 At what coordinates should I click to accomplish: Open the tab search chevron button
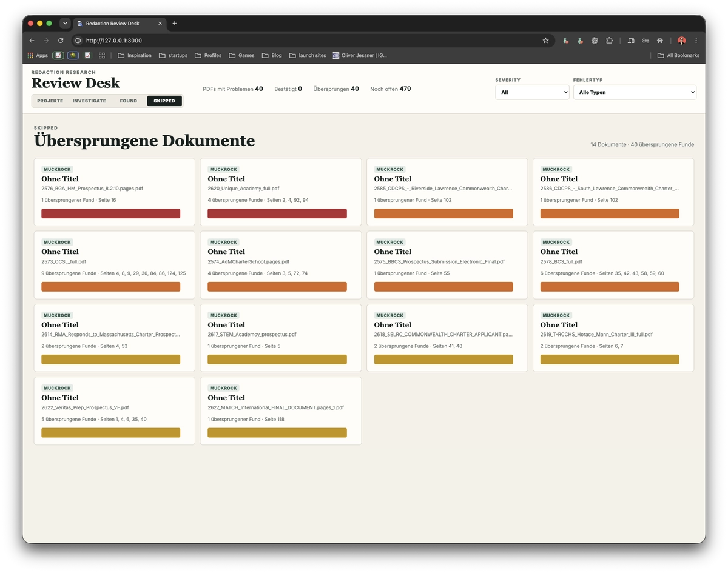[65, 24]
